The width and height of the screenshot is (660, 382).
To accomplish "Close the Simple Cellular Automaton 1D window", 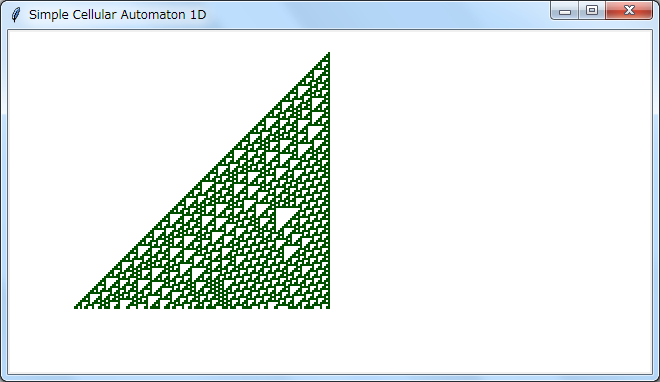I will [629, 11].
